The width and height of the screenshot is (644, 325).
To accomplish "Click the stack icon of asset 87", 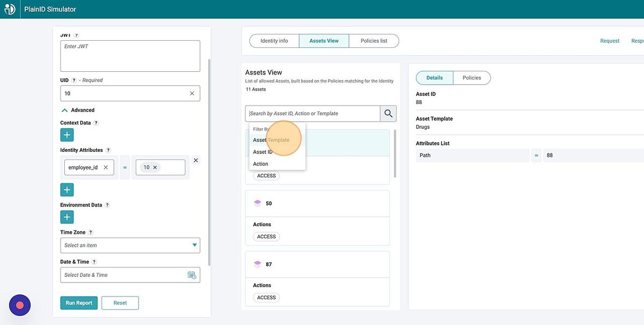I will pos(258,264).
